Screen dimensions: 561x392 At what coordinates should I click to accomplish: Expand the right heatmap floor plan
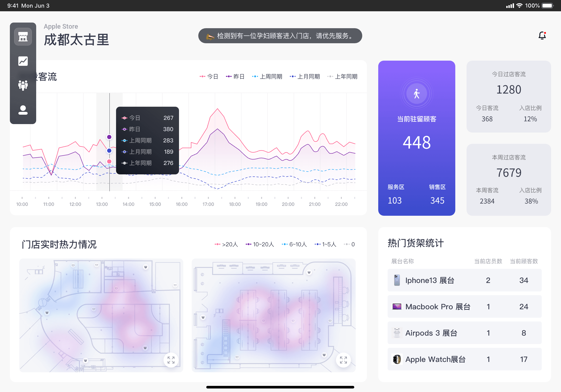[x=343, y=360]
